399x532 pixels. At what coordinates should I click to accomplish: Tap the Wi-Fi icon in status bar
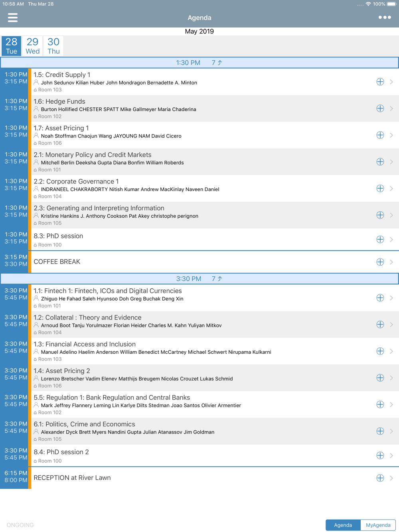[368, 4]
